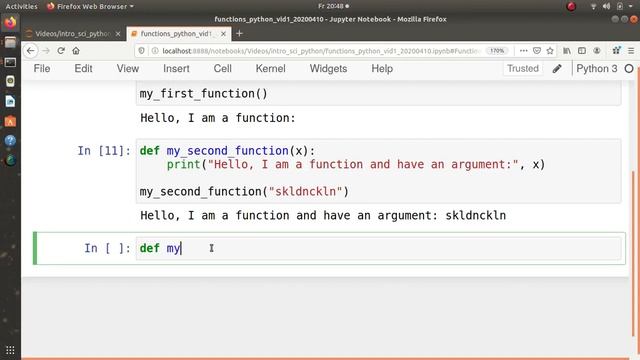Open the Jupyter Widgets menu

(328, 69)
